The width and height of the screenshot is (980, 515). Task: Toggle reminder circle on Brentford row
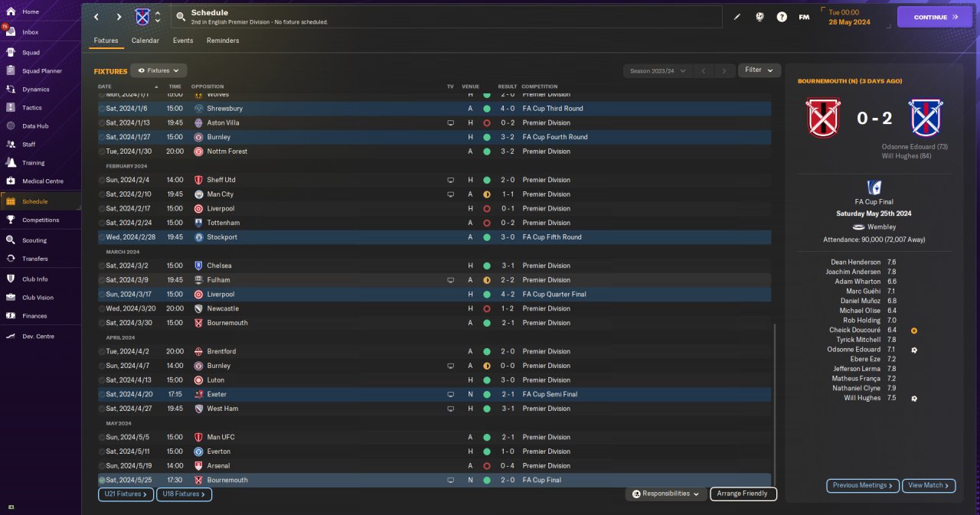coord(102,351)
